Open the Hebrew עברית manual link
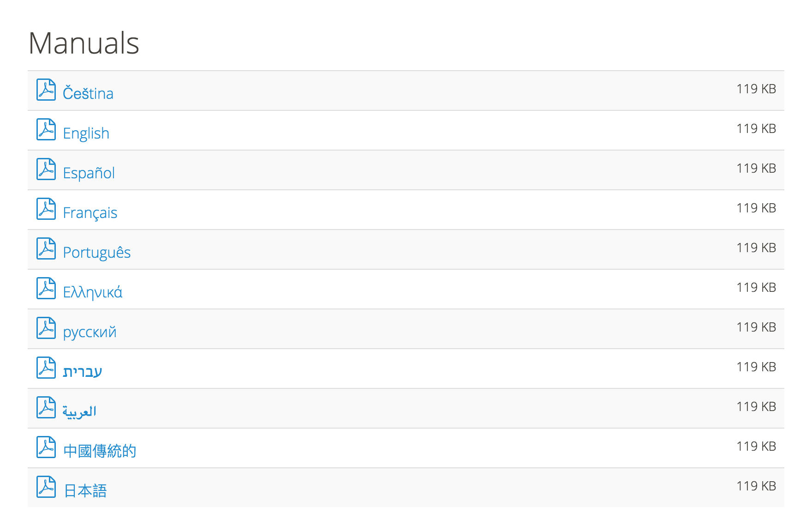This screenshot has height=508, width=812. tap(83, 372)
